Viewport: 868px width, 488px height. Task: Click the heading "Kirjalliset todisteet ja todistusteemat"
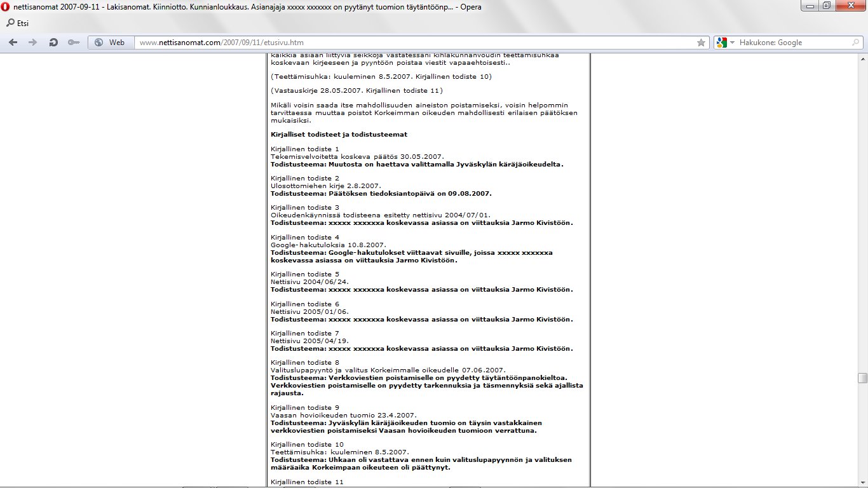pos(339,135)
